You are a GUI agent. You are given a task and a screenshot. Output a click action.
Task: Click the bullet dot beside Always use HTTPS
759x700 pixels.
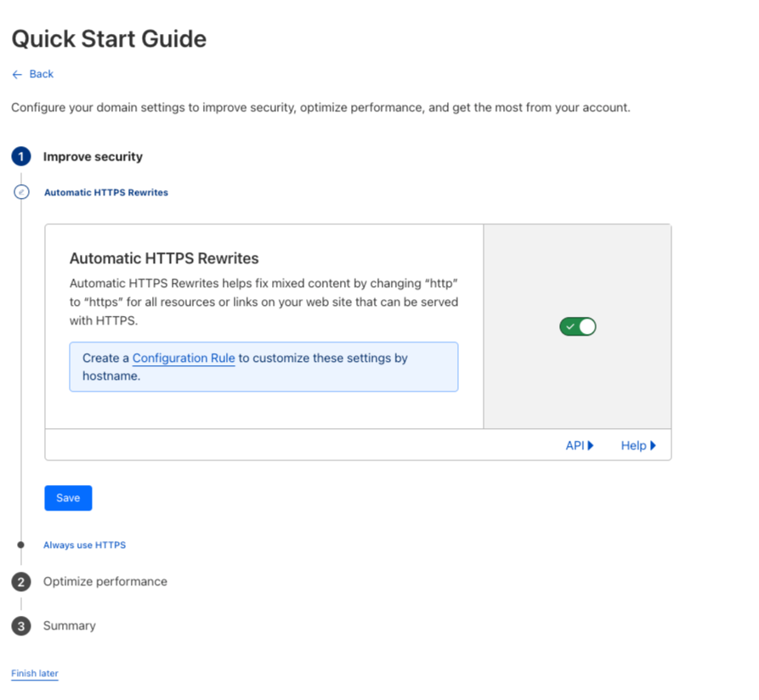[x=21, y=545]
